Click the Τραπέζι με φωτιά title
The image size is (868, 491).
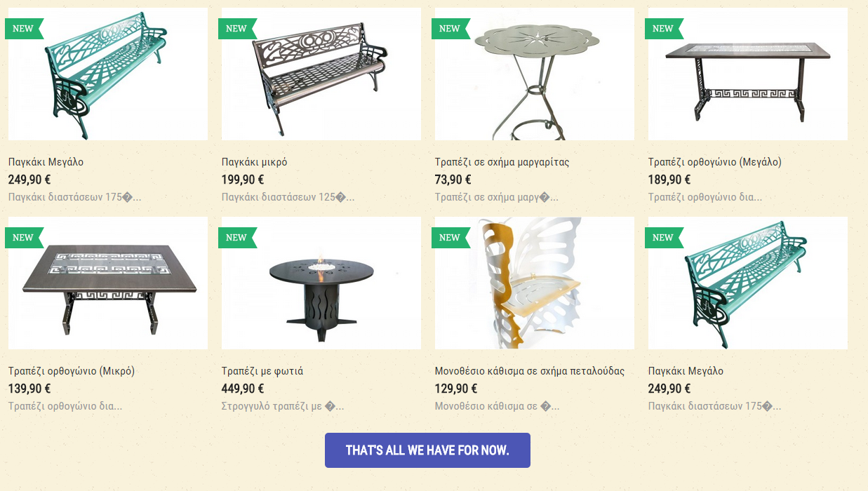coord(262,371)
